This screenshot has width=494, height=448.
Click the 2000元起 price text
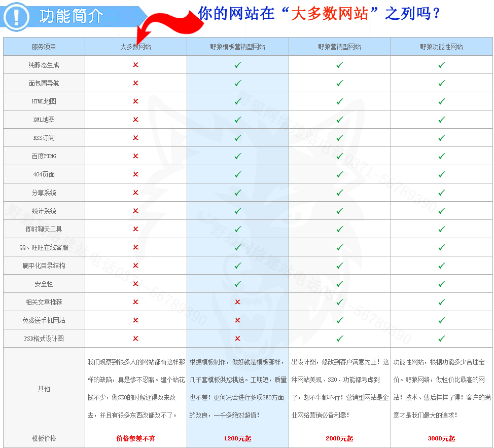coord(339,438)
